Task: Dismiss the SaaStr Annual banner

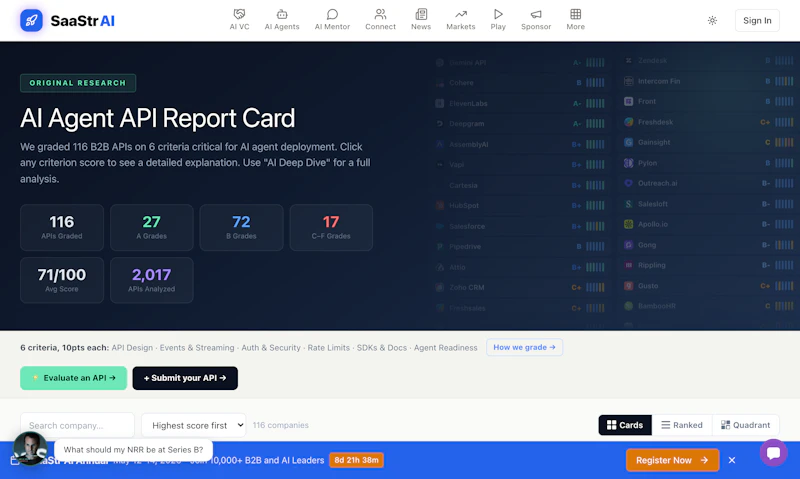Action: [x=732, y=460]
